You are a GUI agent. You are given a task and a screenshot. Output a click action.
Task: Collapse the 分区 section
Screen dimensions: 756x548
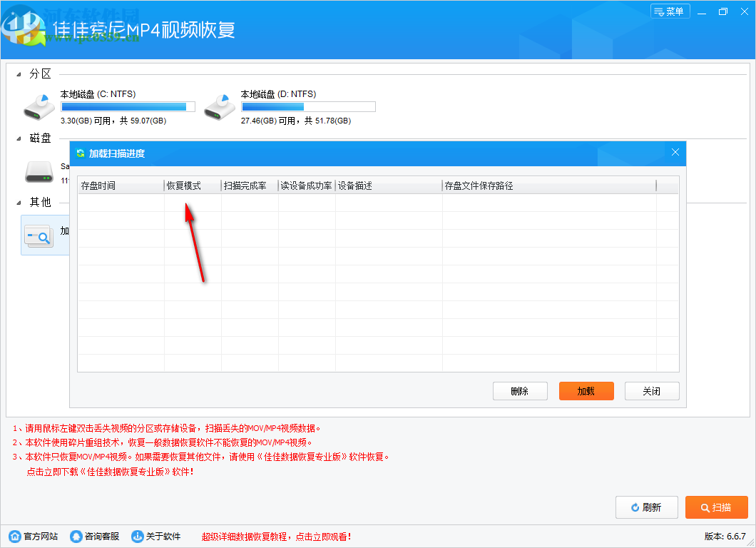(19, 74)
